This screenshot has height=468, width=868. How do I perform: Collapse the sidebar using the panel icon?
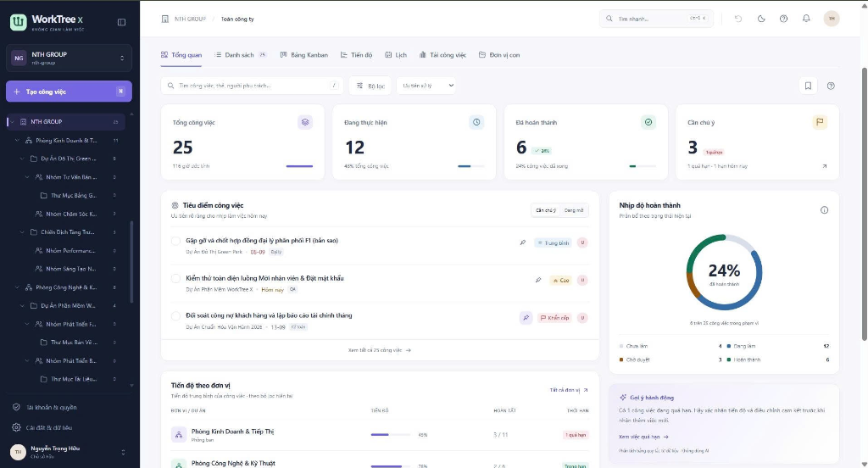tap(122, 22)
